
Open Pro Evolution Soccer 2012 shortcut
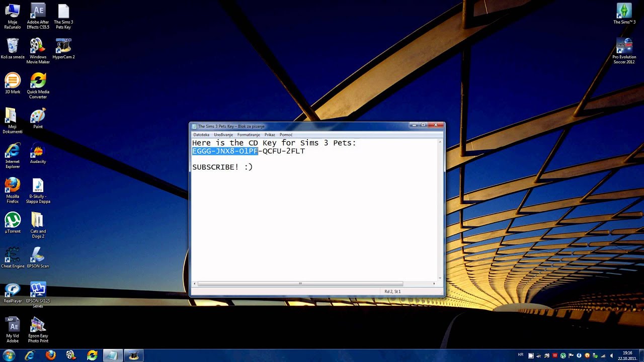pyautogui.click(x=624, y=46)
